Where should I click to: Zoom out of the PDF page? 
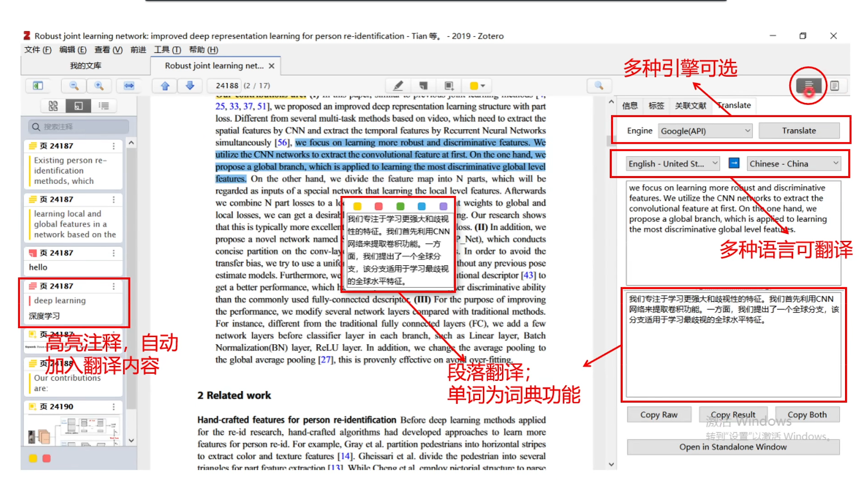pyautogui.click(x=73, y=85)
